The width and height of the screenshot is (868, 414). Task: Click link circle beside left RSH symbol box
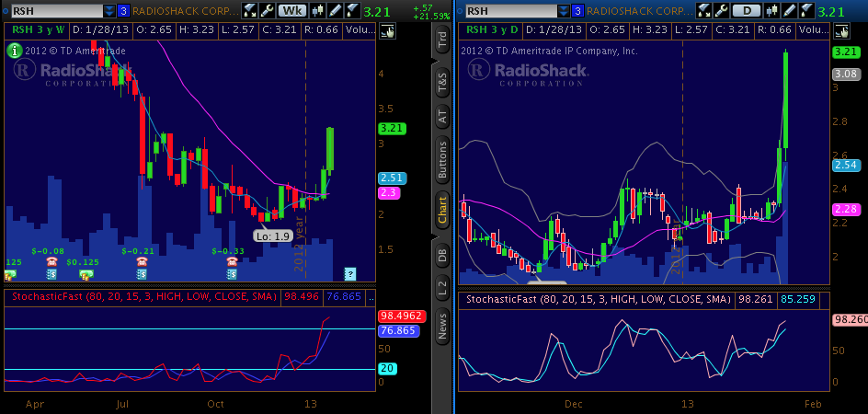click(x=5, y=10)
